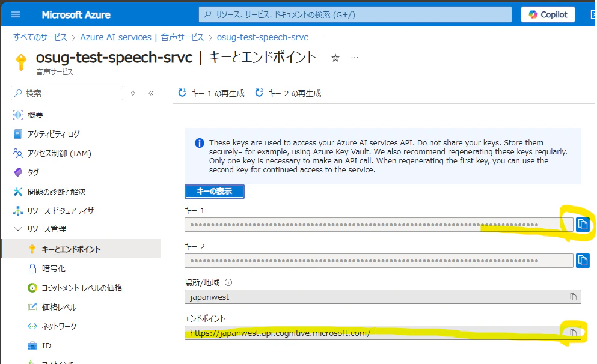Select キーとエンドポイント in the sidebar
This screenshot has height=364, width=597.
[x=81, y=249]
